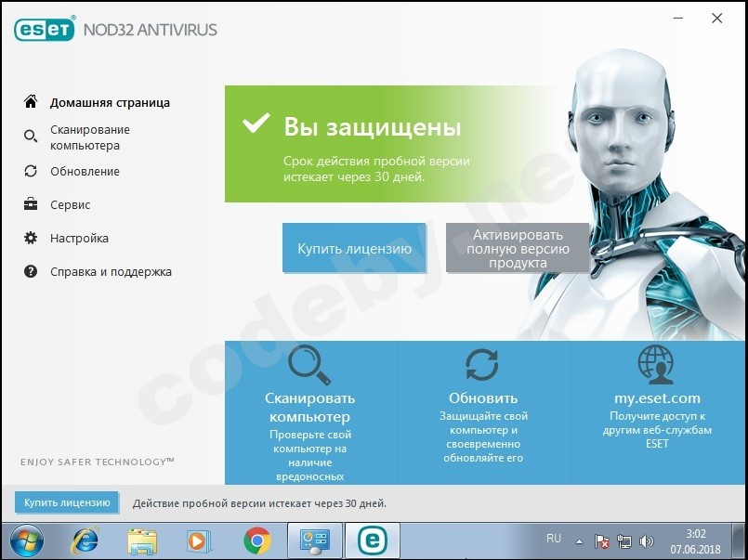Click the network connection tray icon
The image size is (748, 560).
(624, 541)
